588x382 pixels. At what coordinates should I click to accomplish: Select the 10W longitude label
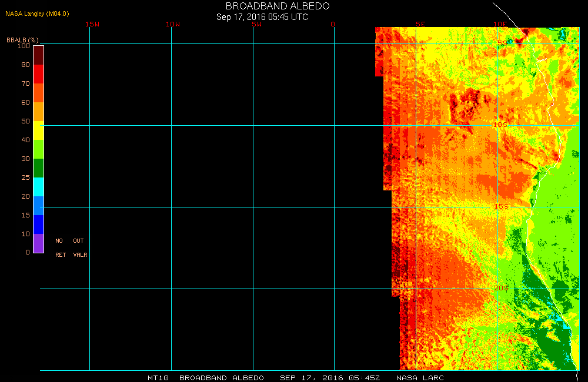(x=173, y=24)
